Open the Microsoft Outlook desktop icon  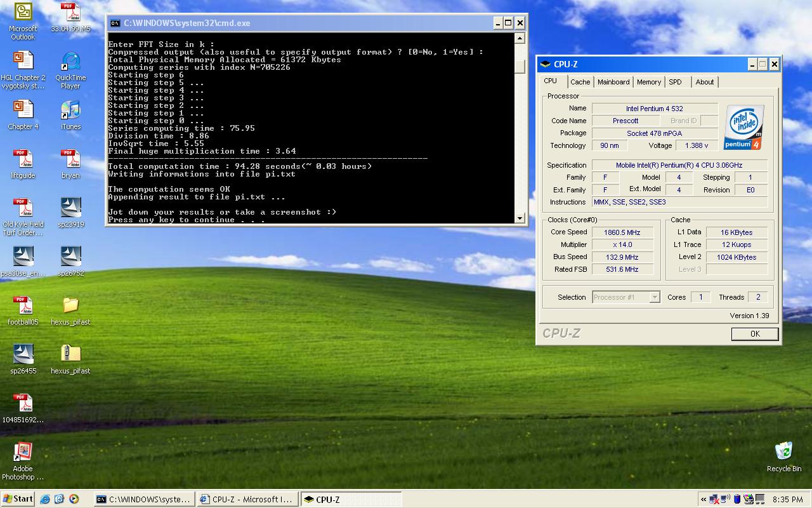(x=23, y=21)
